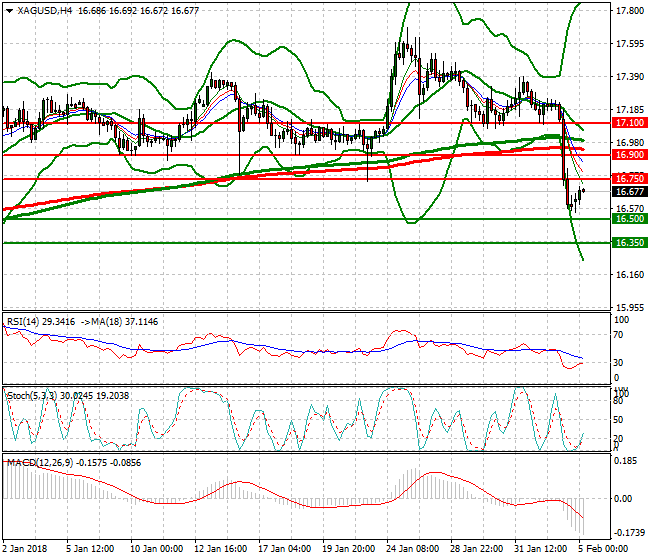Click the MACD(12,26,9) indicator label
650x560 pixels.
pyautogui.click(x=40, y=463)
